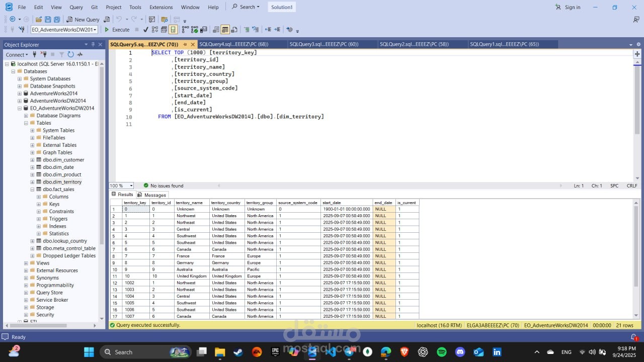The width and height of the screenshot is (644, 362).
Task: Click the Filter icon in Object Explorer
Action: [61, 54]
